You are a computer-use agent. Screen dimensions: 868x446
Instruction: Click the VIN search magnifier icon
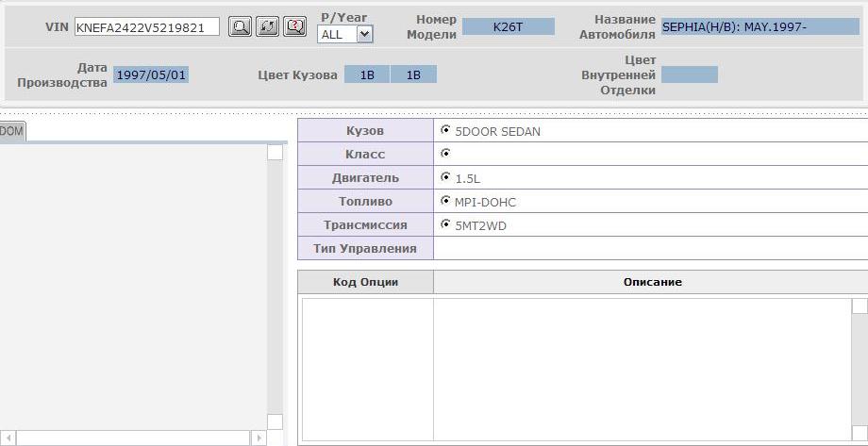point(241,27)
